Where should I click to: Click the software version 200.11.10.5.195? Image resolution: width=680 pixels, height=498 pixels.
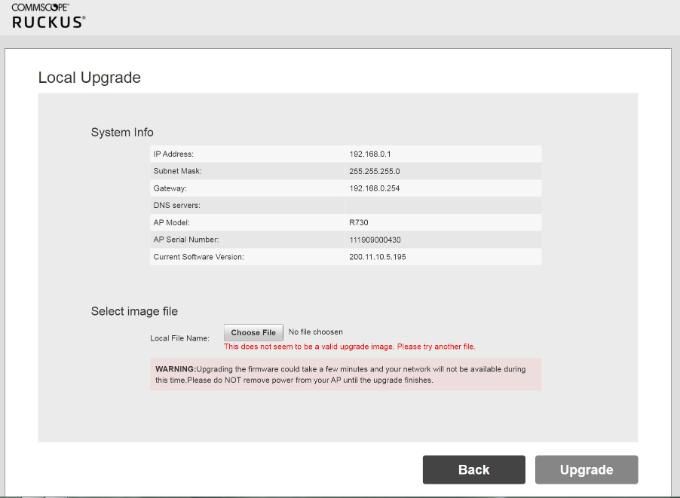377,257
